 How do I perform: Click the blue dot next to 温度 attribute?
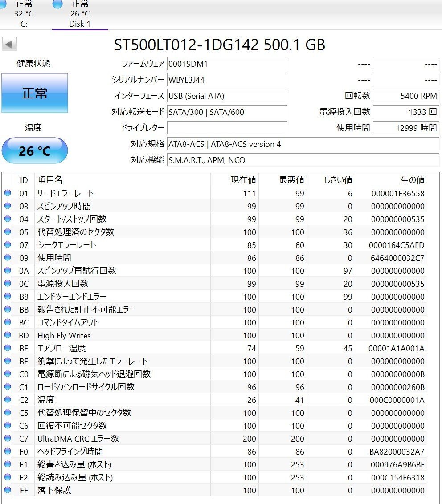pos(7,400)
